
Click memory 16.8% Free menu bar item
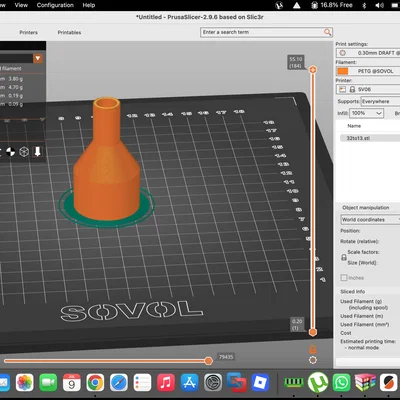[332, 5]
